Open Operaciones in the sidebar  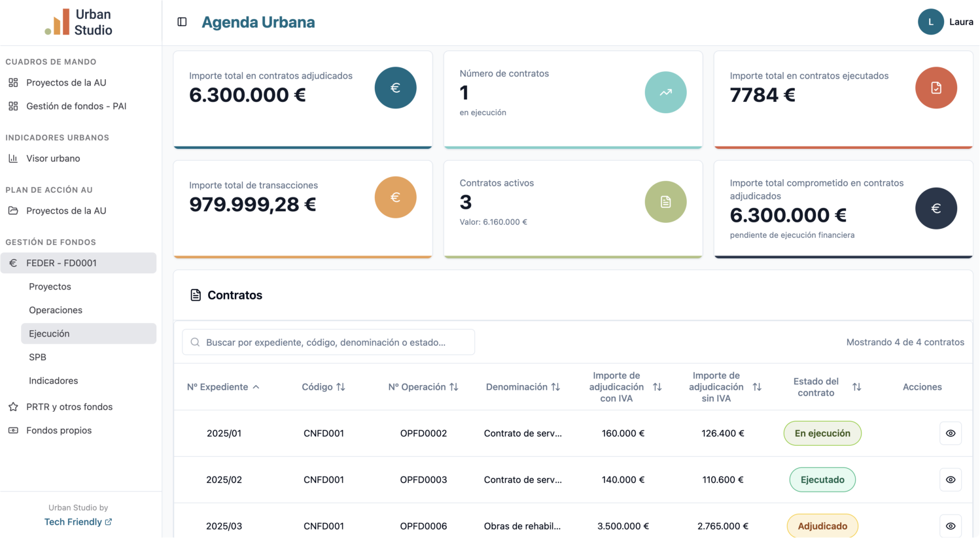[x=56, y=310]
